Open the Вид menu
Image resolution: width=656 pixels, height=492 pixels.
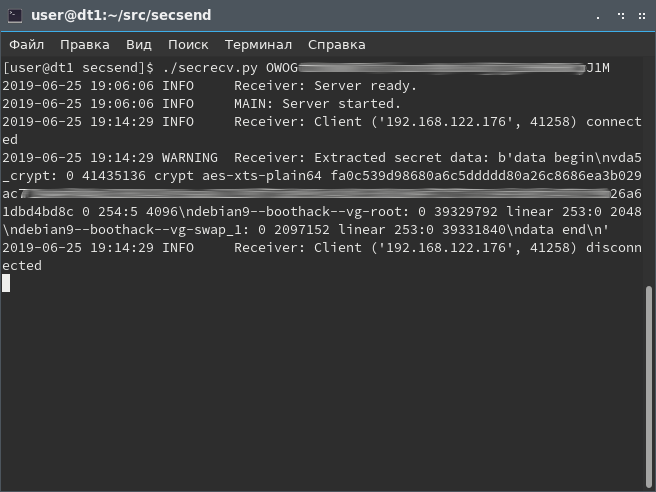[139, 45]
